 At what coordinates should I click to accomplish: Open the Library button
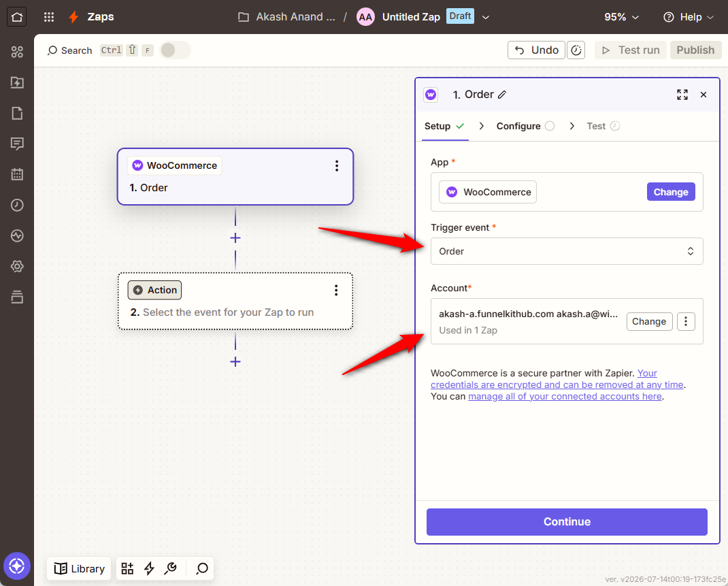tap(79, 568)
